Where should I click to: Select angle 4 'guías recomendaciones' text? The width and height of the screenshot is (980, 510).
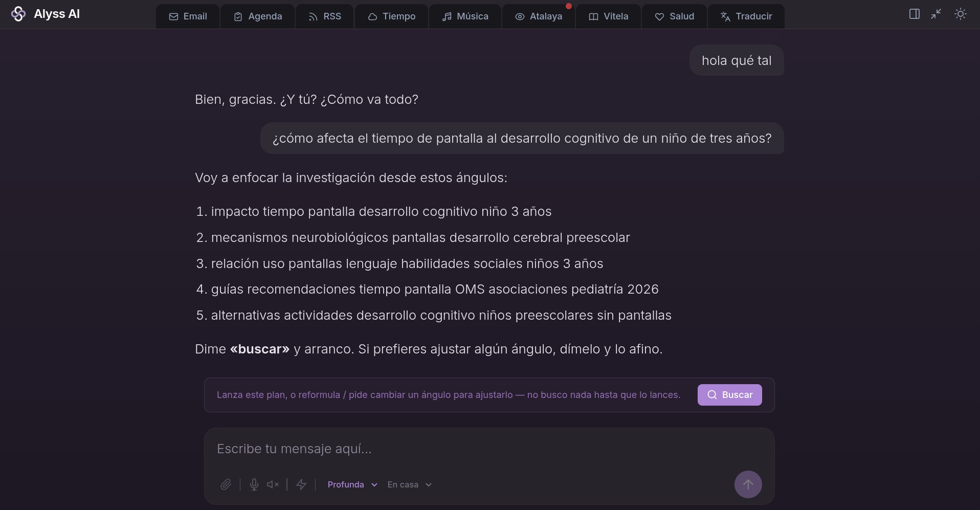435,289
